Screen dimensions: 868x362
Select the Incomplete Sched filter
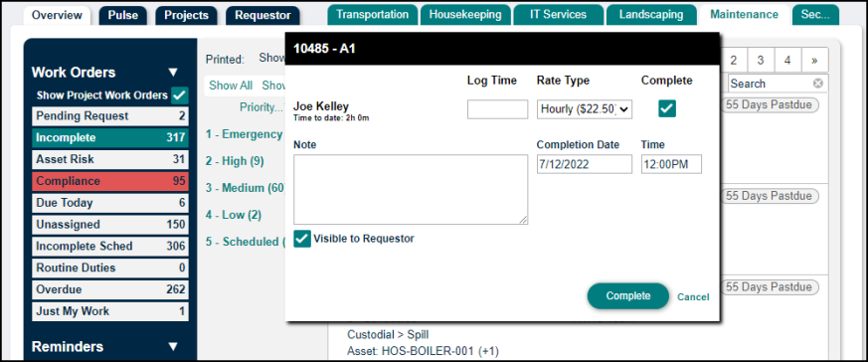click(x=110, y=247)
